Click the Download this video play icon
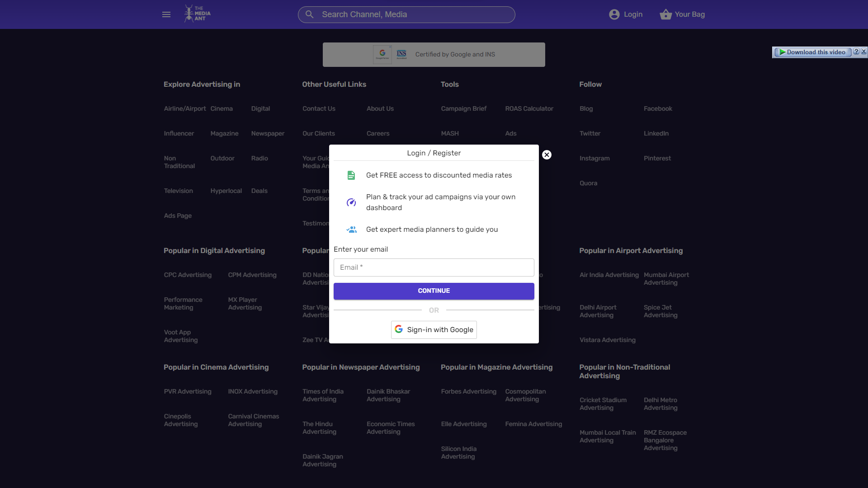868x488 pixels. coord(782,52)
